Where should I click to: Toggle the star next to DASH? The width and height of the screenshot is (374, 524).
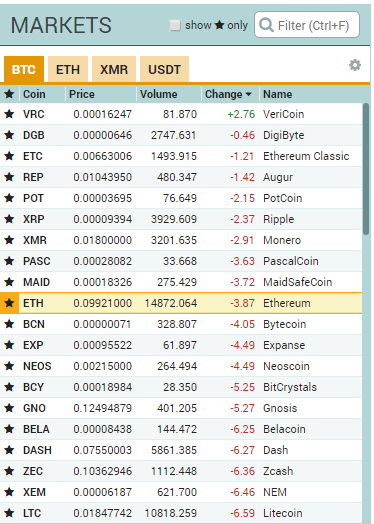coord(9,450)
